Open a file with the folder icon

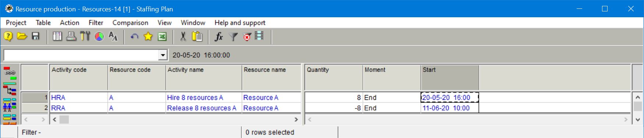point(22,36)
